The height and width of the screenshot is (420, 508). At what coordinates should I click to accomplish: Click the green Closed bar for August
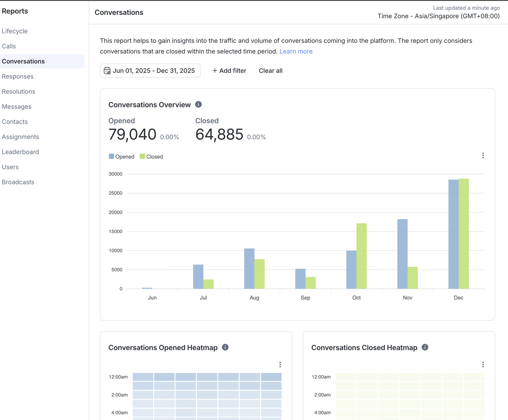259,274
